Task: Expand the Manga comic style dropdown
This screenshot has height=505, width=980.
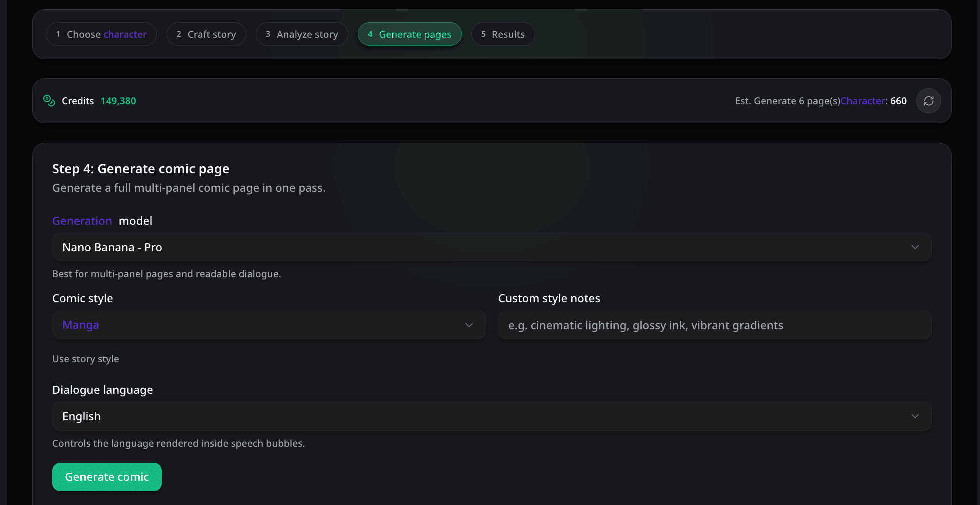Action: point(260,325)
